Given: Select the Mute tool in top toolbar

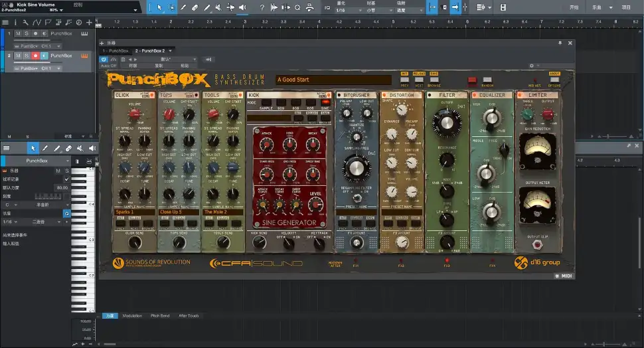Looking at the screenshot, I should coord(218,7).
